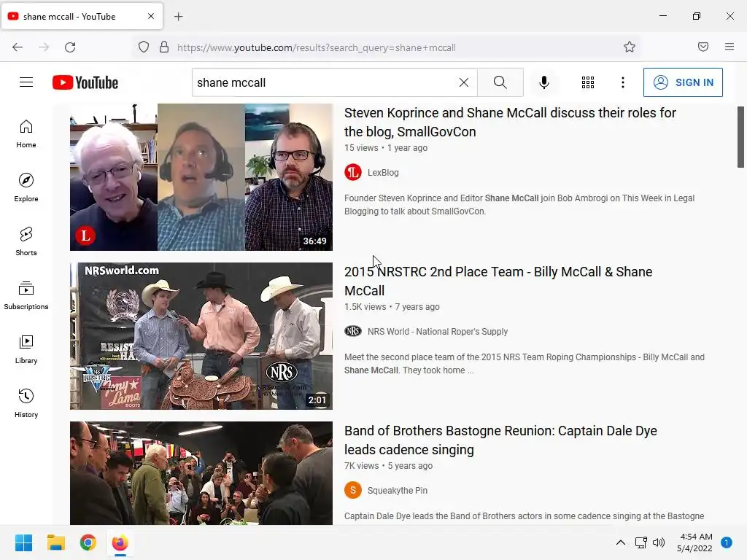The width and height of the screenshot is (747, 560).
Task: Click the notification badge in the tray
Action: click(x=727, y=542)
